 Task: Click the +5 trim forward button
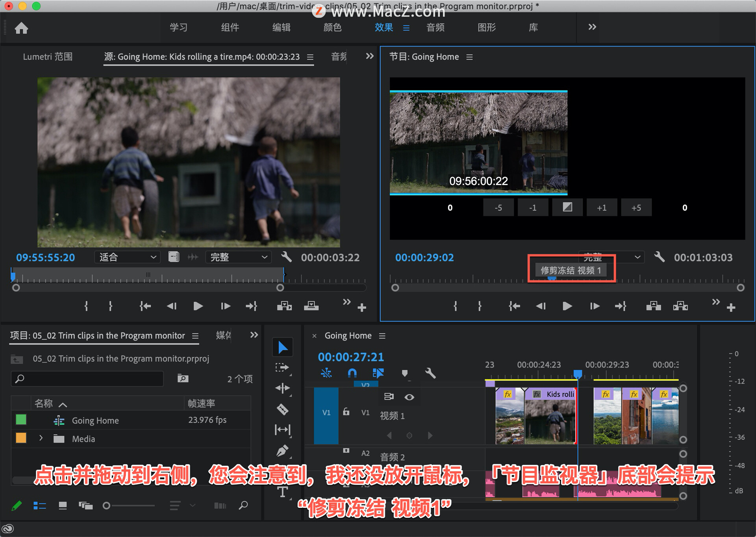tap(636, 207)
